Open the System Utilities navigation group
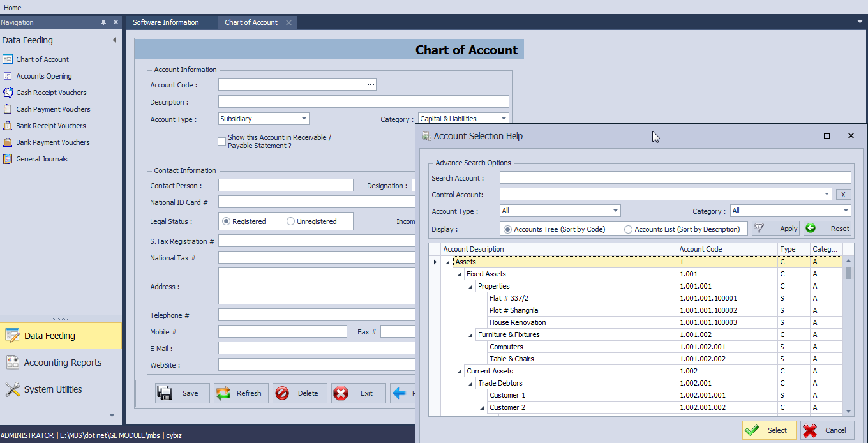 (x=61, y=389)
